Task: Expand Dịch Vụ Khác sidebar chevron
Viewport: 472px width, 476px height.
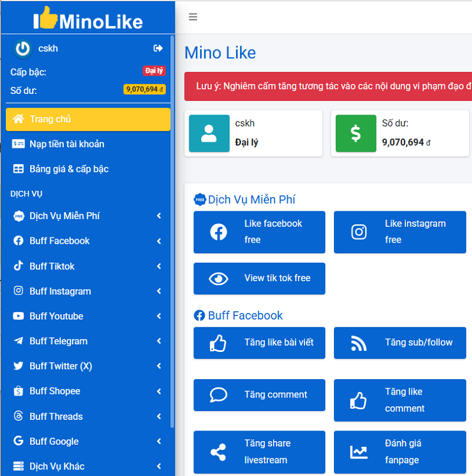Action: (159, 466)
